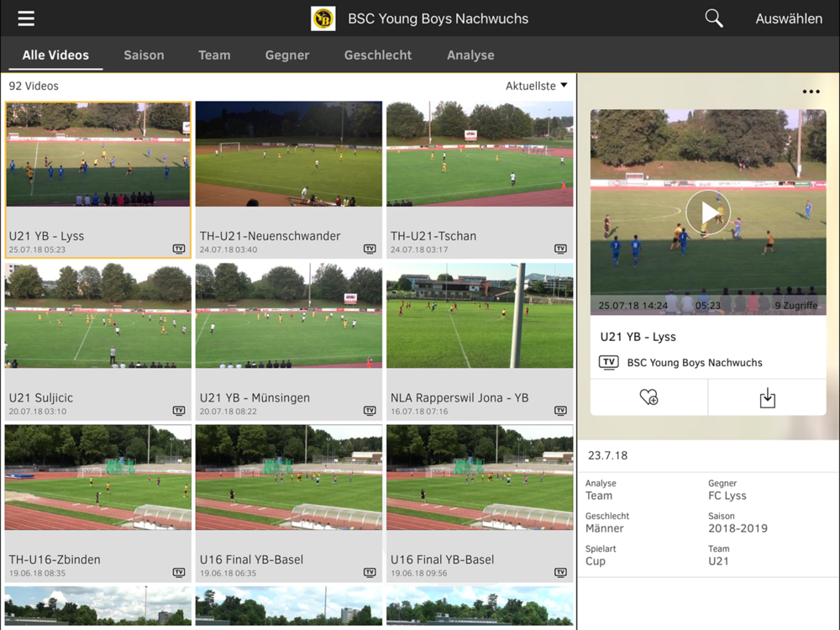Play the U21 YB - Lyss preview video

(708, 213)
